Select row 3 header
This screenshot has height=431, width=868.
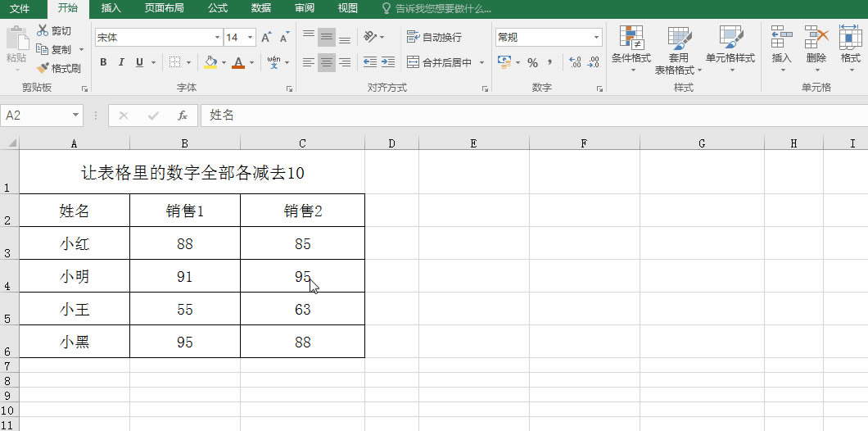click(9, 243)
